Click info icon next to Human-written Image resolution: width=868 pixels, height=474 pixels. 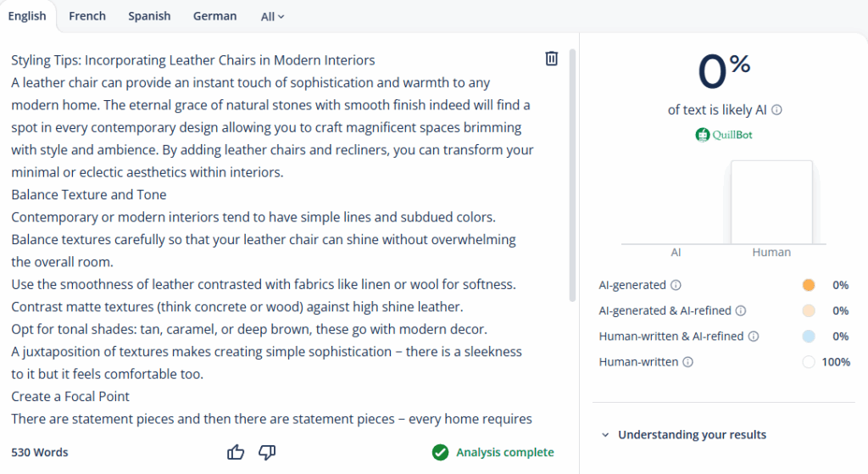pos(687,362)
